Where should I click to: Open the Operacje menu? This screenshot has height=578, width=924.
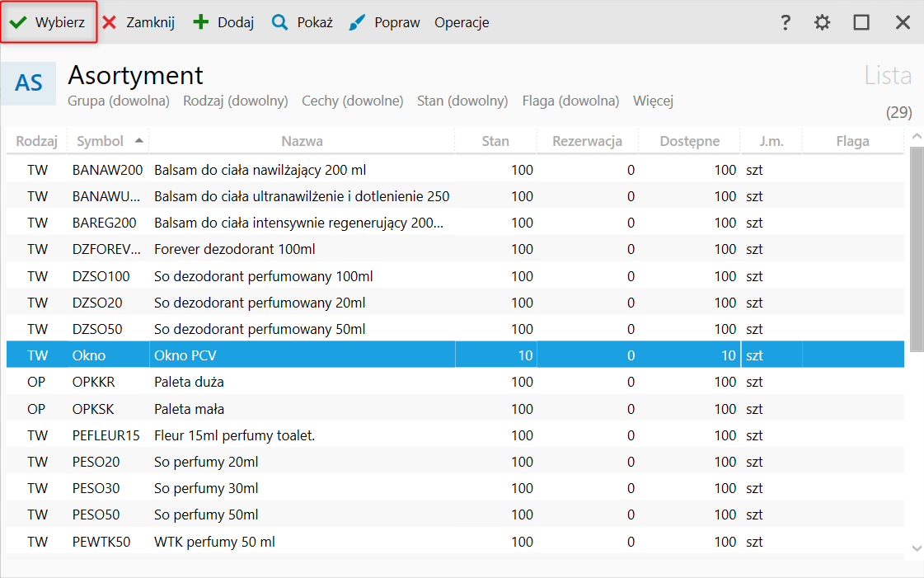[x=462, y=22]
